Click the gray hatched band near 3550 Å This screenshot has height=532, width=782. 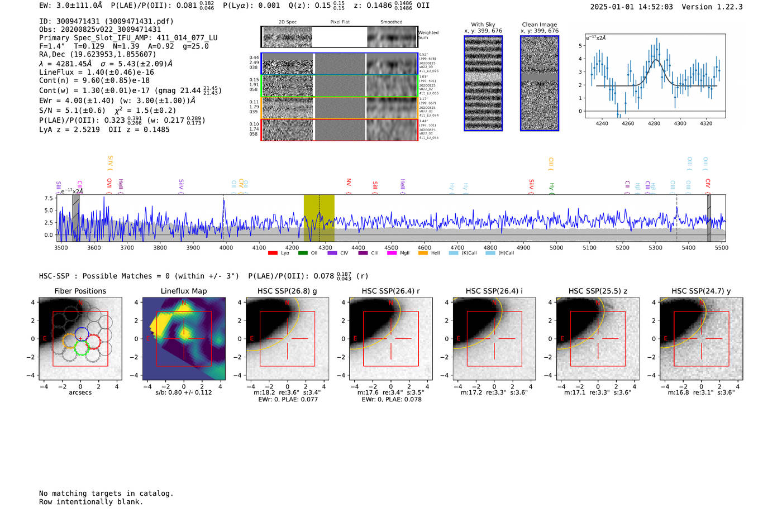pyautogui.click(x=76, y=218)
